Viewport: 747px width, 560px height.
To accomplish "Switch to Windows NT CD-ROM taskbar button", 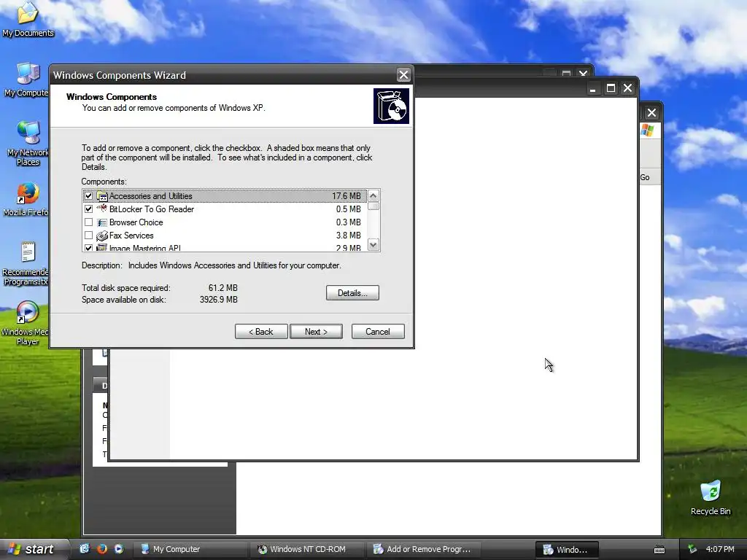I will [x=307, y=549].
